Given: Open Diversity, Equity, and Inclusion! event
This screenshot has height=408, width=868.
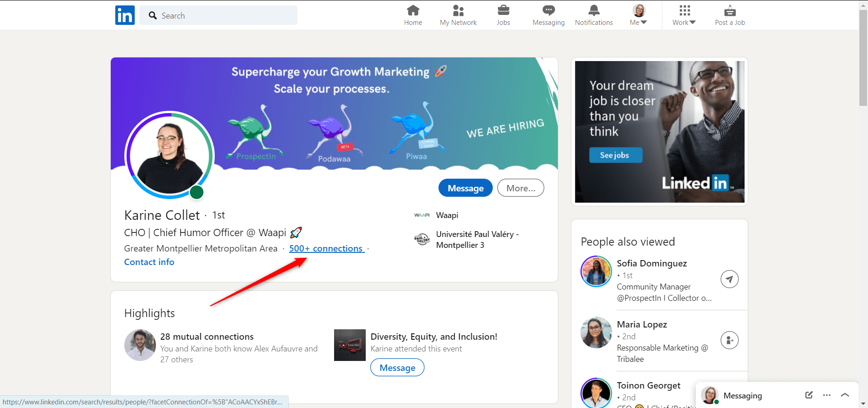Looking at the screenshot, I should tap(434, 337).
